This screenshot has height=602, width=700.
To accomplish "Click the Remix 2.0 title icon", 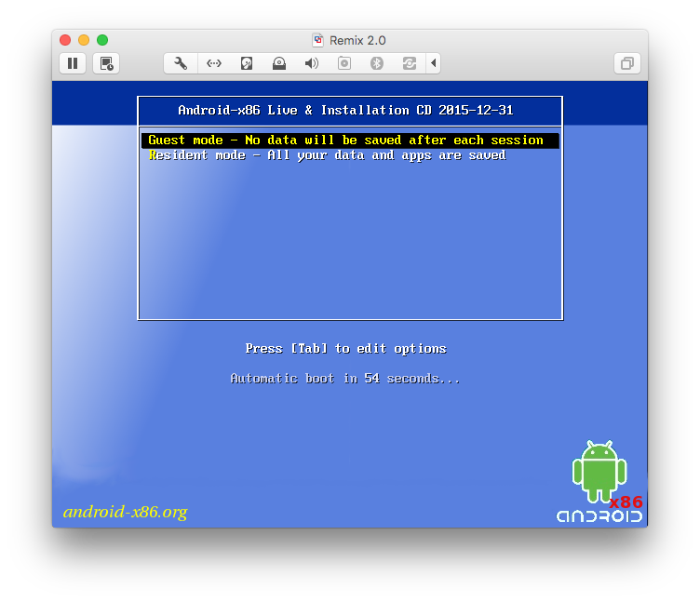I will tap(317, 40).
